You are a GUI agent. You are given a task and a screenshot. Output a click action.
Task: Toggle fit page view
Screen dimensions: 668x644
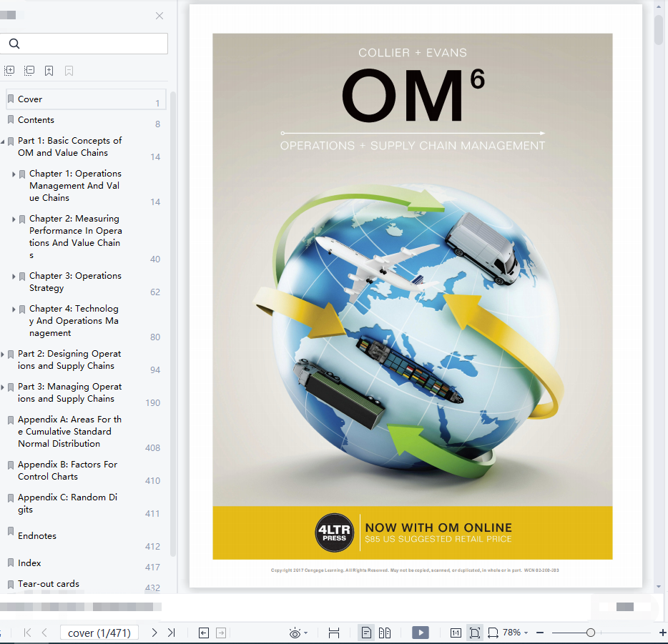pyautogui.click(x=475, y=633)
